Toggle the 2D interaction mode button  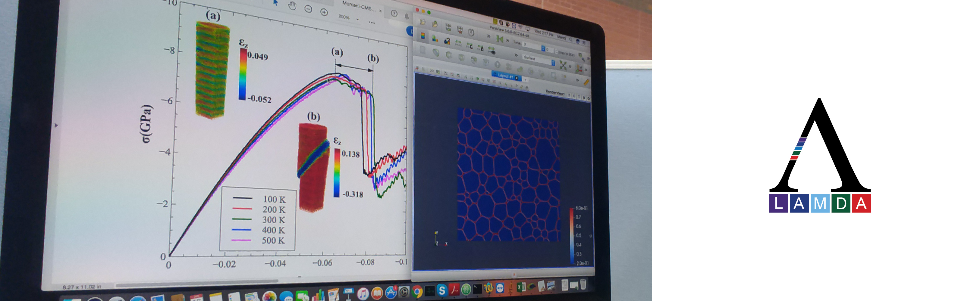point(432,70)
